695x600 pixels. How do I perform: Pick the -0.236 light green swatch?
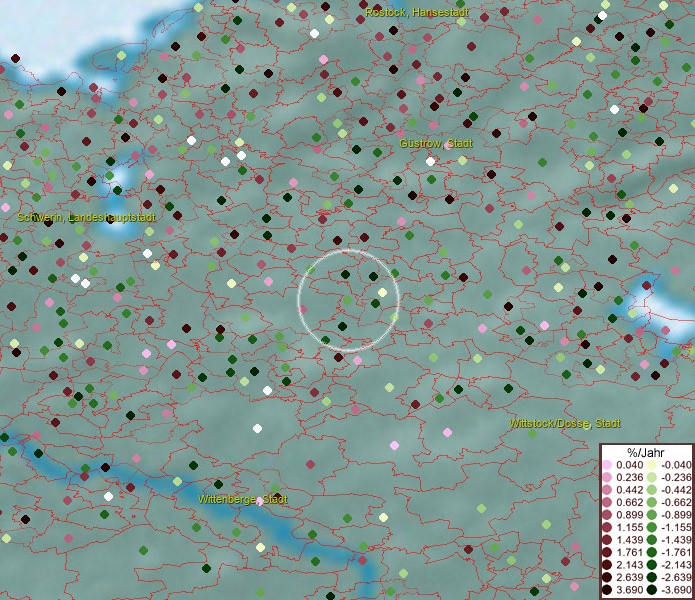(652, 477)
